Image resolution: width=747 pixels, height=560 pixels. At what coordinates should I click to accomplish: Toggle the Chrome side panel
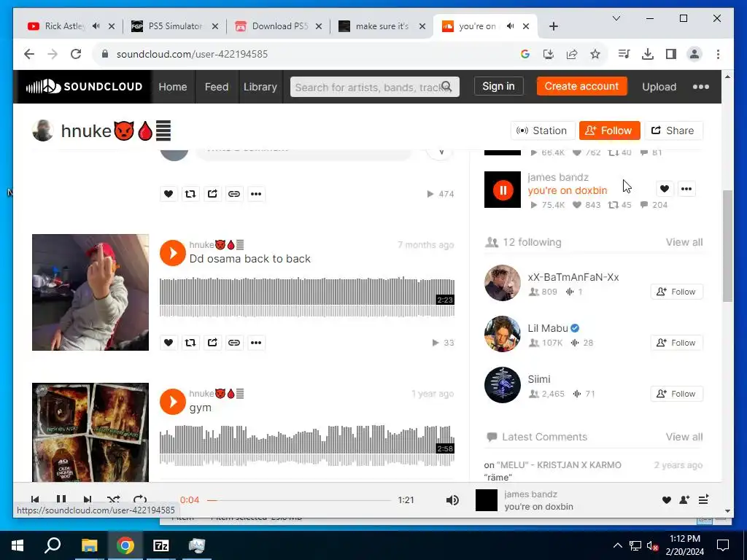[671, 54]
